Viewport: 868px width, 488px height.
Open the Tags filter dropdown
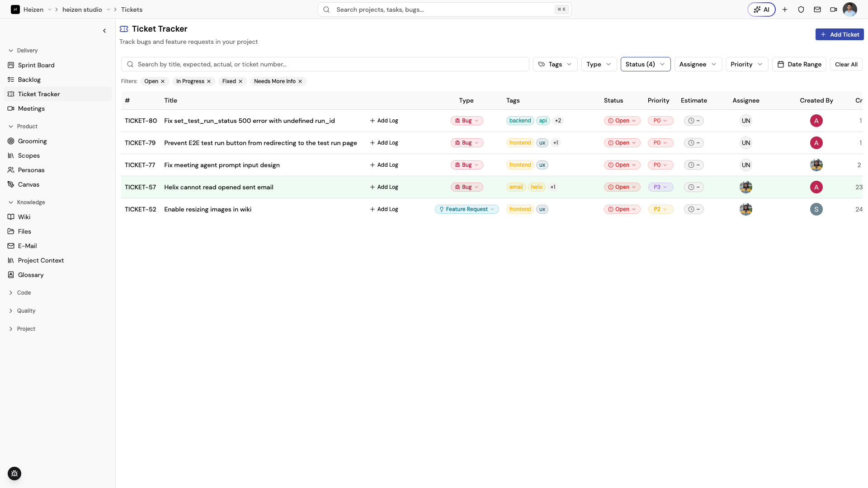555,64
